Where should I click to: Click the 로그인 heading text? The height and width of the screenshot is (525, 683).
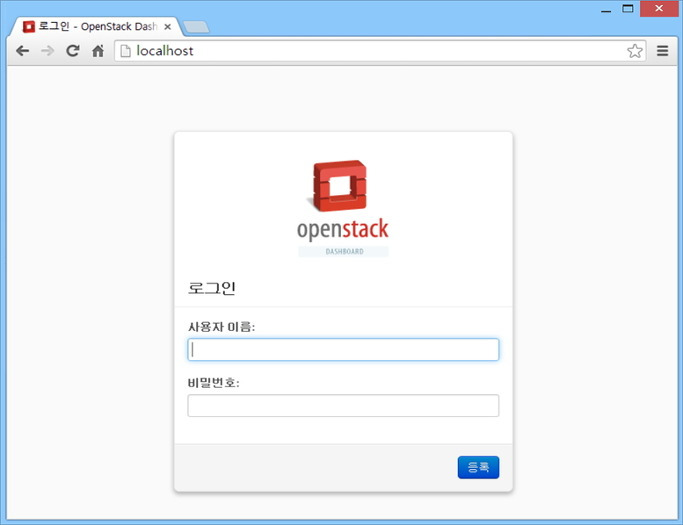click(212, 288)
